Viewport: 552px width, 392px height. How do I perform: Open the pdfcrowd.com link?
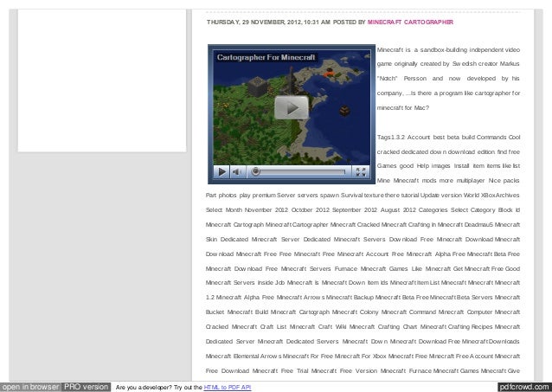coord(524,387)
